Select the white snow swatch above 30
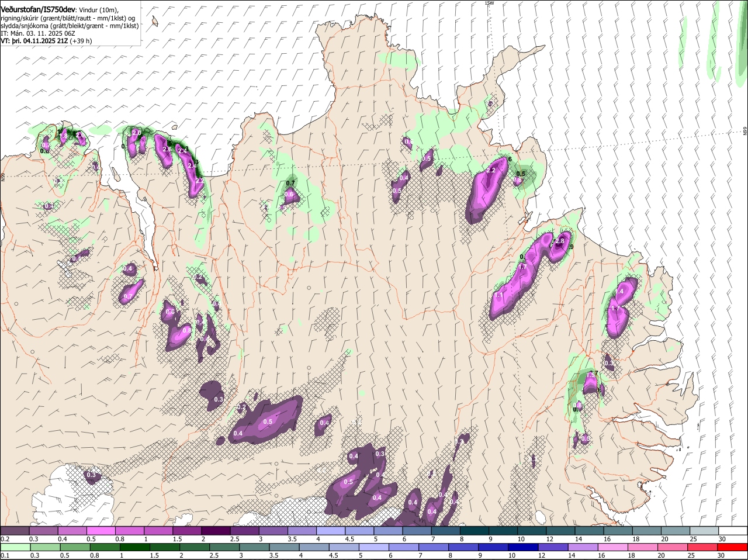748x560 pixels. pyautogui.click(x=733, y=530)
